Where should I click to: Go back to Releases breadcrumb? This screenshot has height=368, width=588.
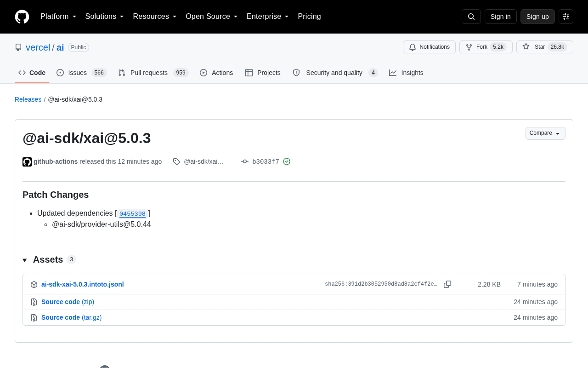(x=28, y=99)
